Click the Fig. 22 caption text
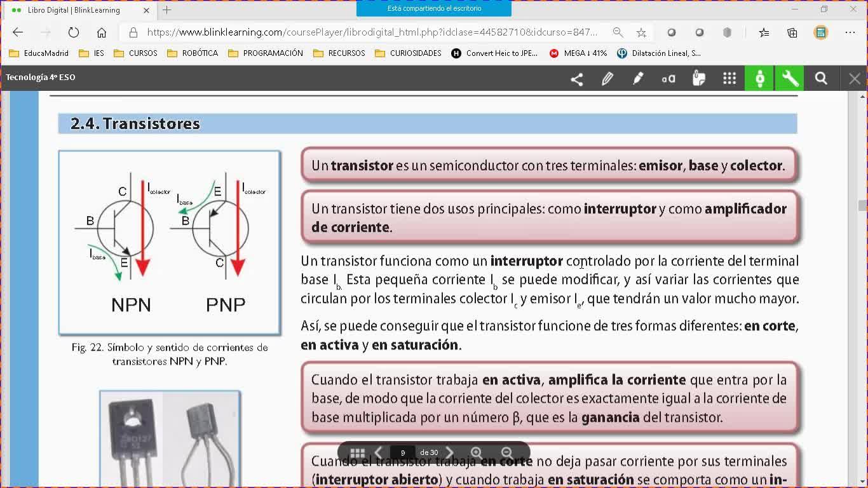The image size is (868, 488). point(170,355)
